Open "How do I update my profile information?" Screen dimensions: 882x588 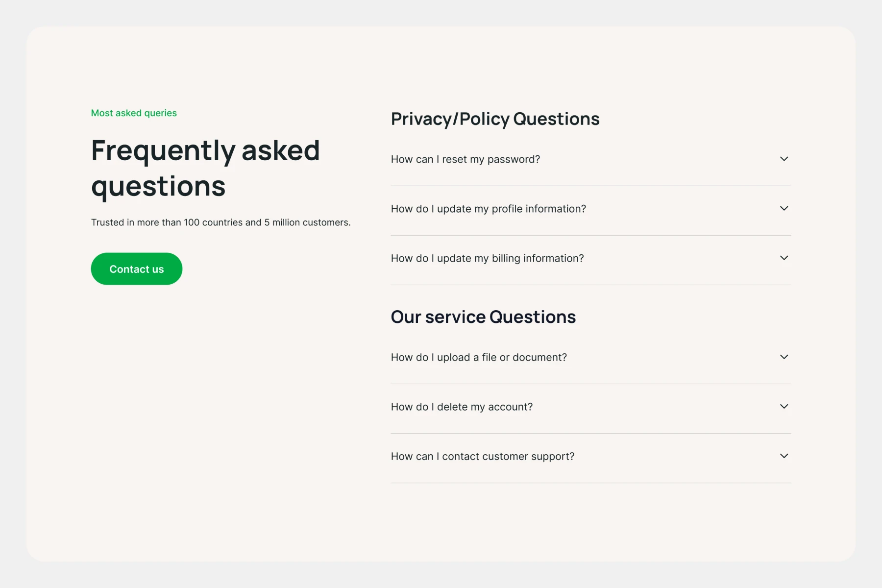click(x=488, y=209)
